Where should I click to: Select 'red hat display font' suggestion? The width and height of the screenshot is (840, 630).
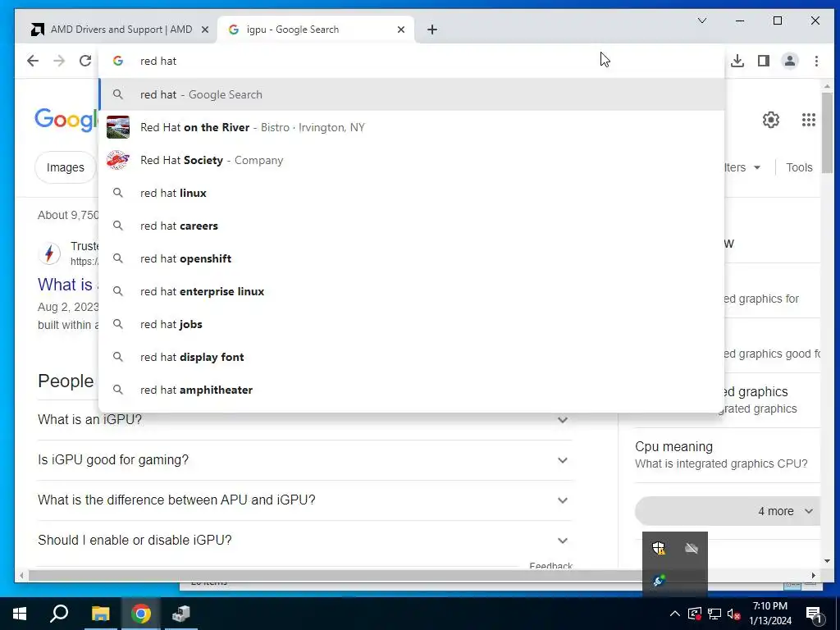[x=412, y=357]
